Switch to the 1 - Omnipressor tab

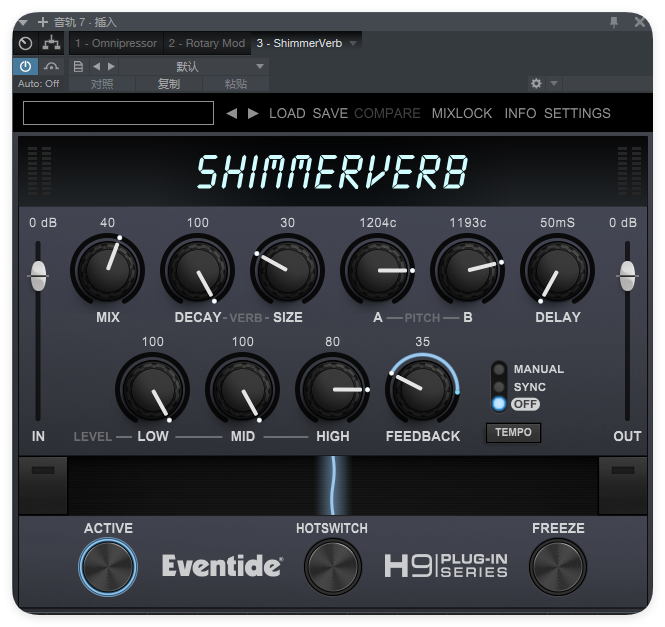pos(116,43)
